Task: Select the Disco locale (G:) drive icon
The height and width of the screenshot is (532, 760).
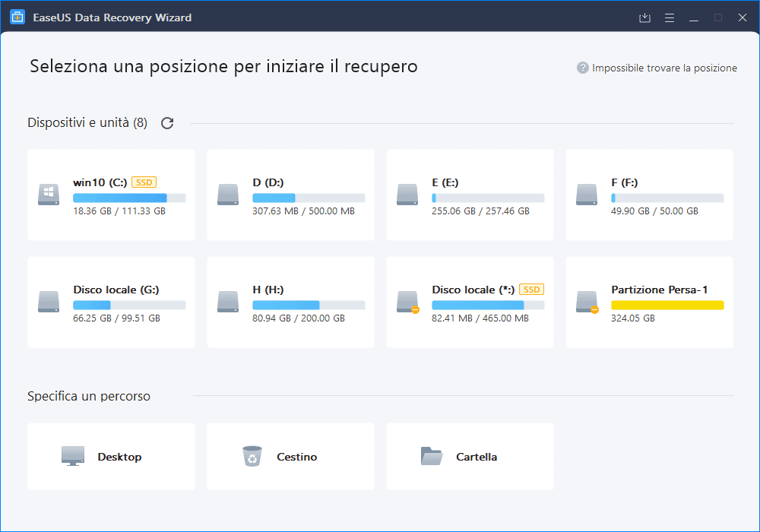Action: pyautogui.click(x=49, y=302)
